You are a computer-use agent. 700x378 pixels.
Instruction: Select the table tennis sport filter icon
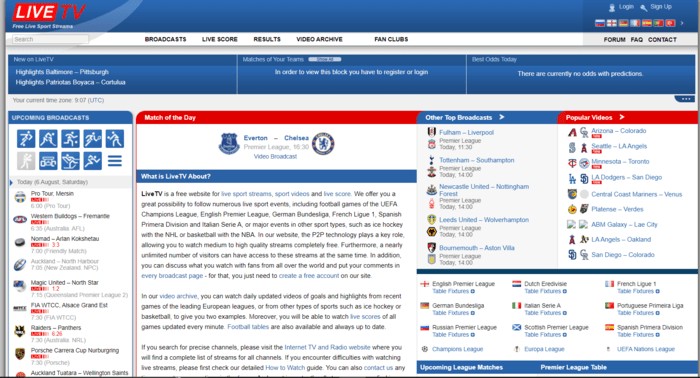(115, 138)
